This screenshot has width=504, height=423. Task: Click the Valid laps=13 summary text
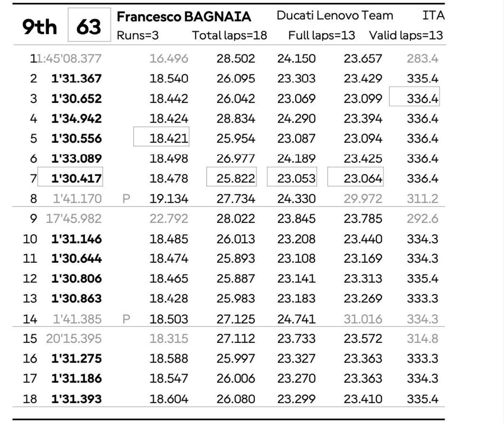[x=406, y=35]
